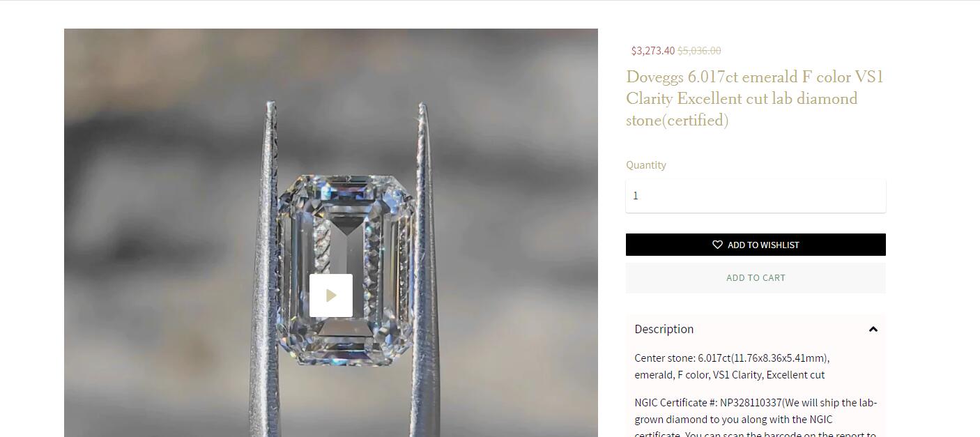The image size is (980, 437).
Task: Click the heart icon on wishlist button
Action: pos(717,245)
